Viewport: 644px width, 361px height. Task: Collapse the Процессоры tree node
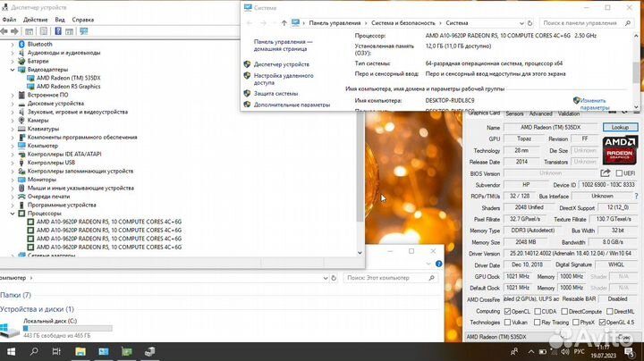(x=13, y=214)
